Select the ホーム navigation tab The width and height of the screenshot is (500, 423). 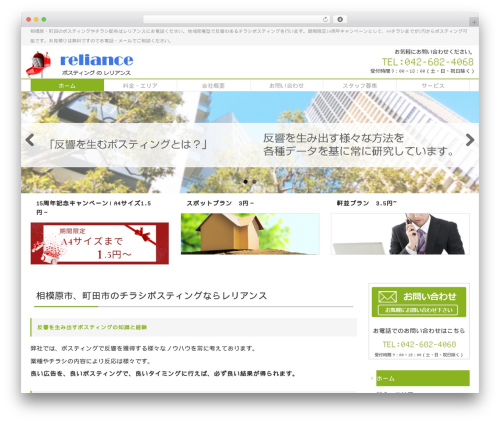pyautogui.click(x=67, y=86)
